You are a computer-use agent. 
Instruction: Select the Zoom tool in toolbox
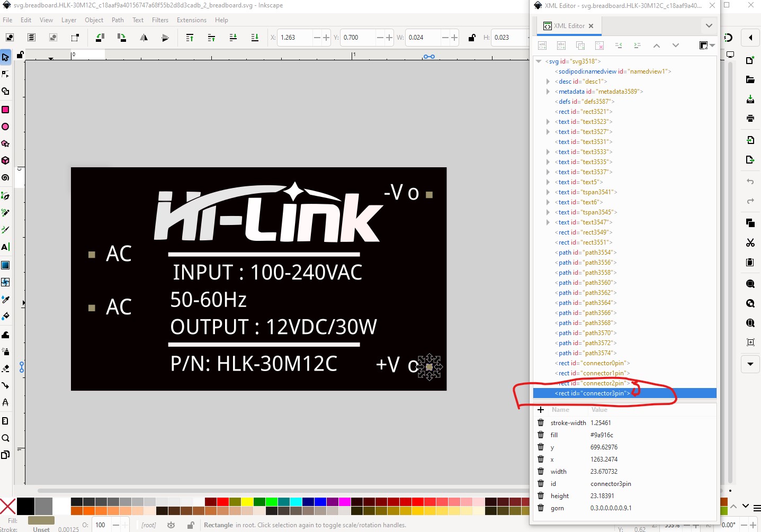(5, 438)
